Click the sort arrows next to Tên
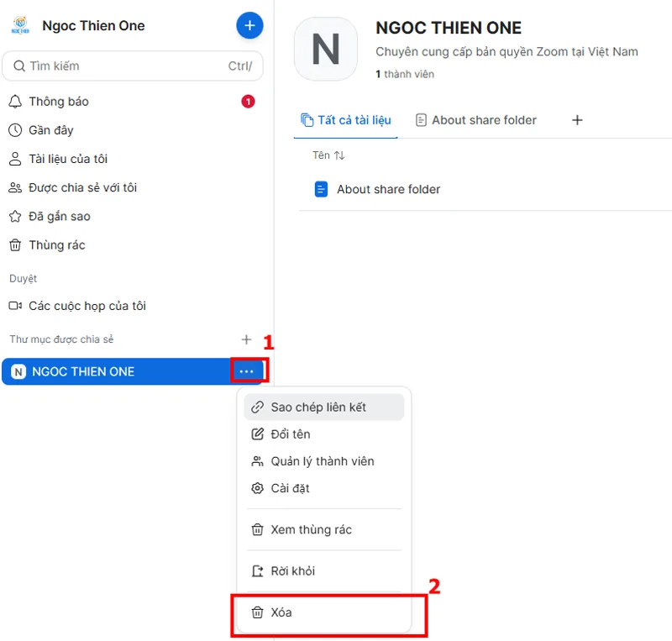672x641 pixels. coord(339,155)
